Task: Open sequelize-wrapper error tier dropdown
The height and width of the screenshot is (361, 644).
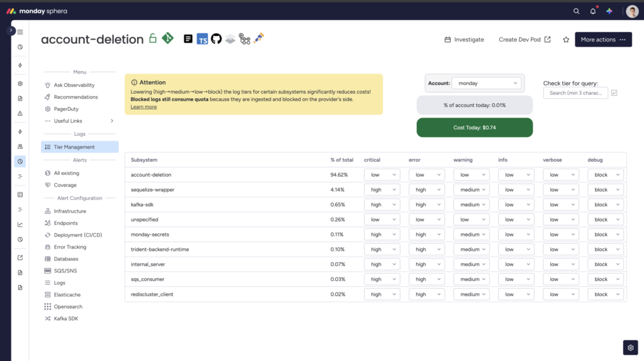Action: tap(427, 190)
